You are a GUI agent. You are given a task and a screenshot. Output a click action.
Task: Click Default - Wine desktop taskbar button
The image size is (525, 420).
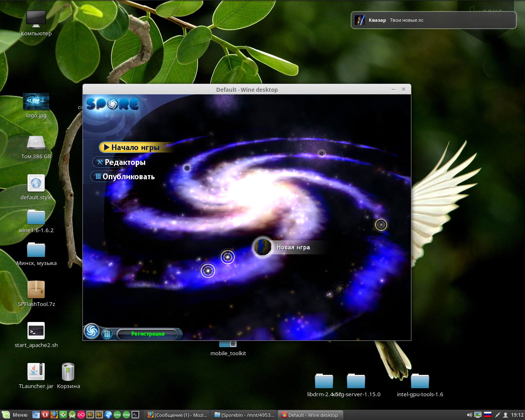pos(310,415)
